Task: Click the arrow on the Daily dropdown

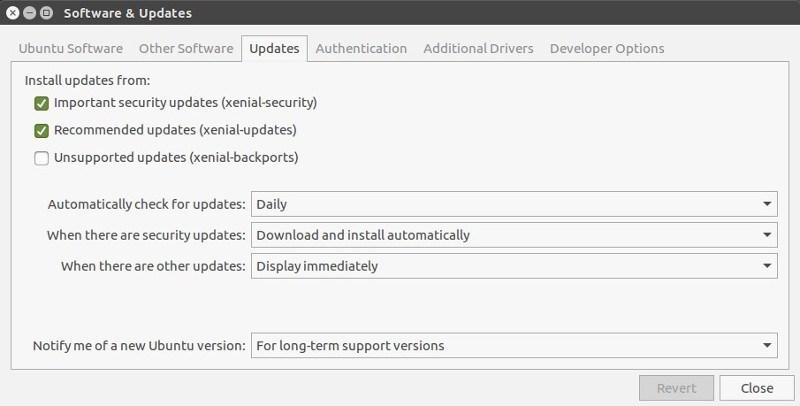Action: pos(766,204)
